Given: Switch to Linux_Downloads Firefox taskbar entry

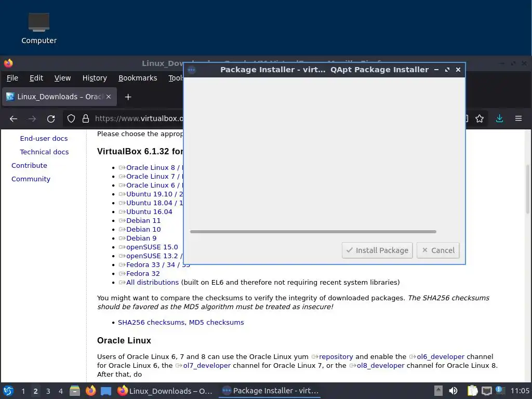Looking at the screenshot, I should (x=165, y=391).
